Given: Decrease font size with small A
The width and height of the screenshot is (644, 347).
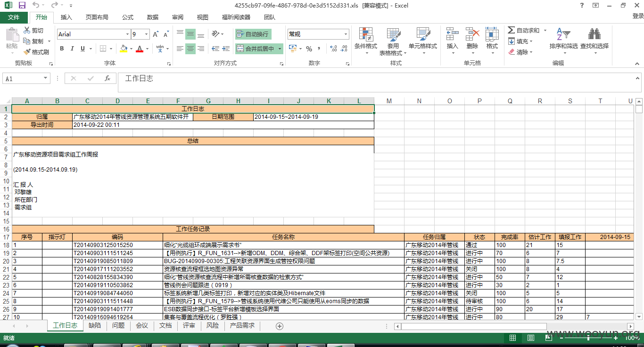Looking at the screenshot, I should coord(166,34).
